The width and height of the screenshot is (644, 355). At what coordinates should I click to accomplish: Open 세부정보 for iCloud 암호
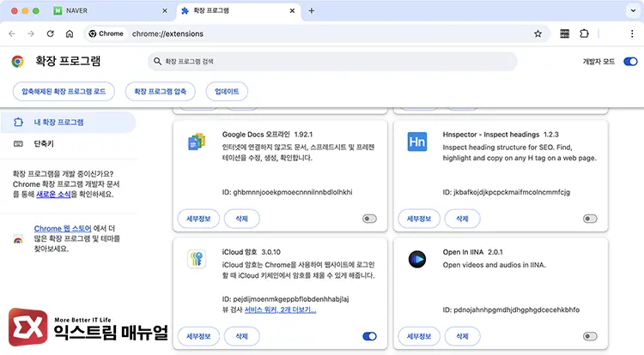point(198,336)
